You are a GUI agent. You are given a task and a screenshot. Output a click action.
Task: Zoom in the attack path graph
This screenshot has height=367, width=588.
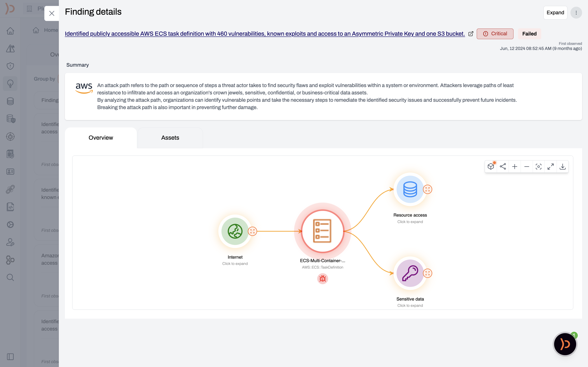515,167
